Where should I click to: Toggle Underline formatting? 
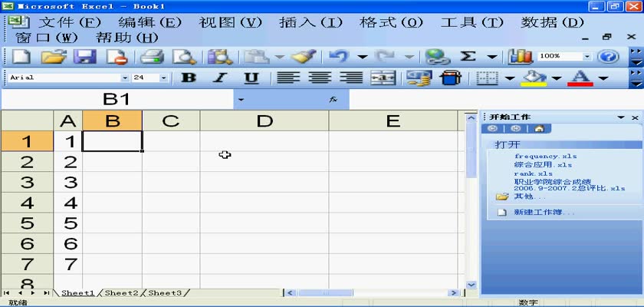pyautogui.click(x=251, y=78)
